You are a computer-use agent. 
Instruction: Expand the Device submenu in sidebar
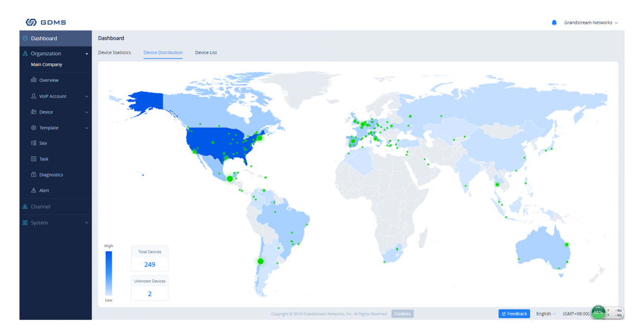[x=87, y=112]
